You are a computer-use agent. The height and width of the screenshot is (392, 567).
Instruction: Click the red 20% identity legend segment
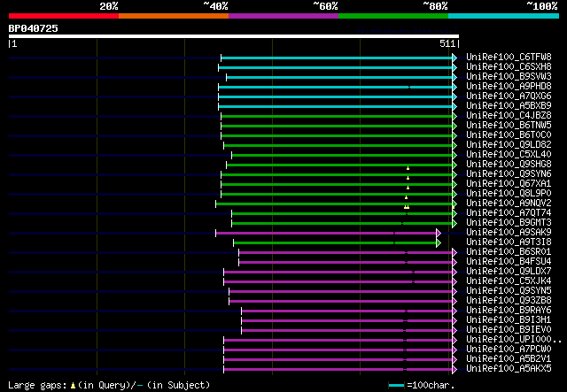64,16
